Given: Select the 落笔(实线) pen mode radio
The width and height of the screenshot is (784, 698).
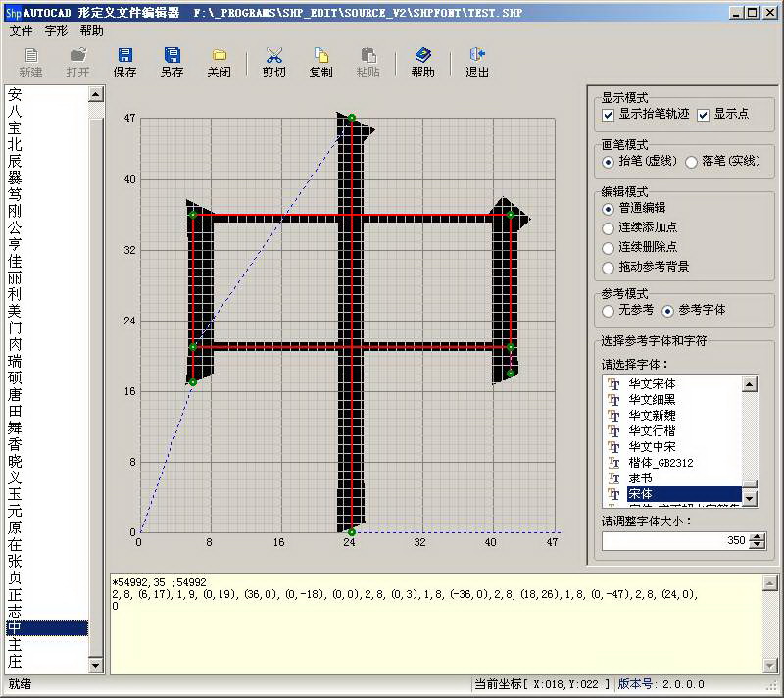Looking at the screenshot, I should 691,162.
